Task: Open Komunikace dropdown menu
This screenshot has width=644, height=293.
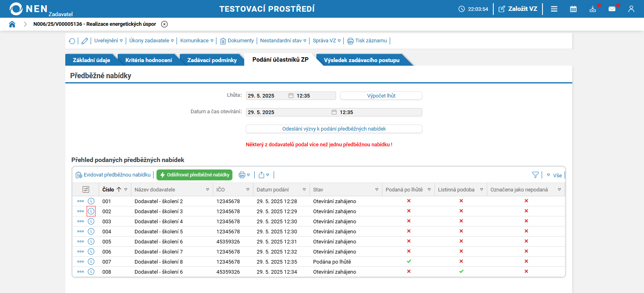Action: pyautogui.click(x=197, y=41)
